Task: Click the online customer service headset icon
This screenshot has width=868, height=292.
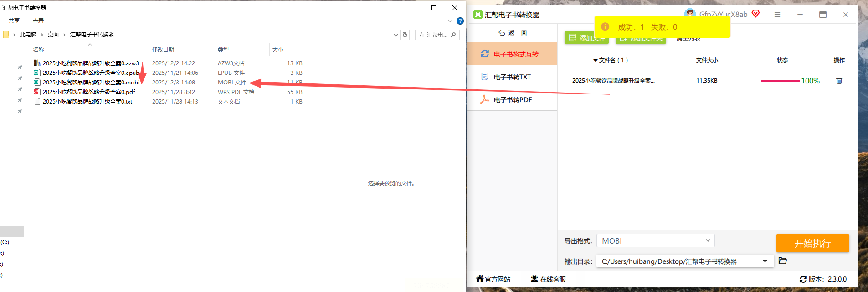Action: 534,278
